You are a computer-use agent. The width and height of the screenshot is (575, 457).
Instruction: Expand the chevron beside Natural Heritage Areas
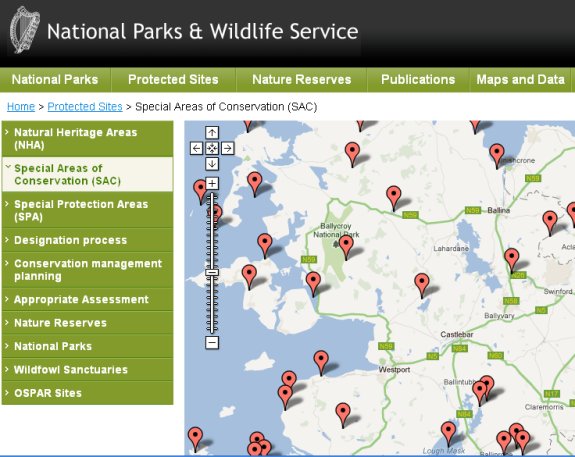click(x=7, y=132)
